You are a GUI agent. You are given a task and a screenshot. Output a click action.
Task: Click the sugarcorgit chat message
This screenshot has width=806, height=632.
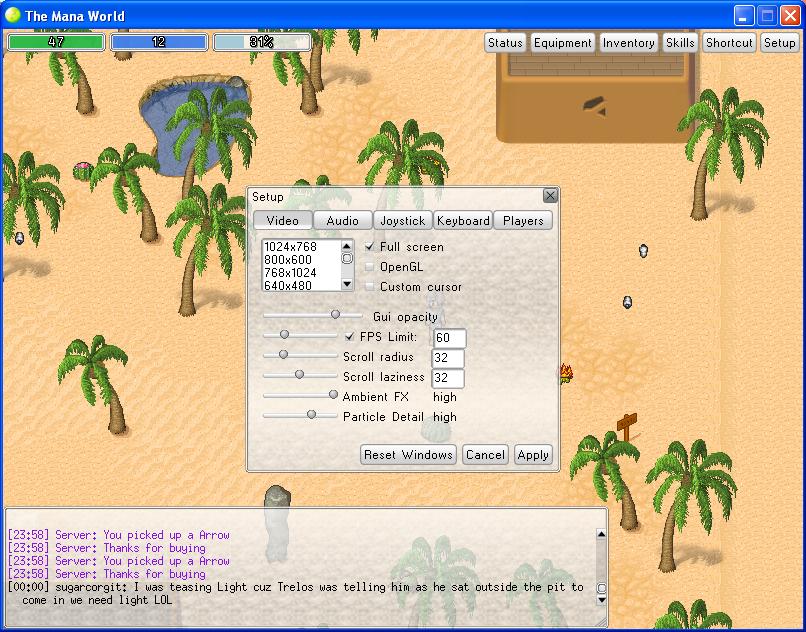pos(296,593)
